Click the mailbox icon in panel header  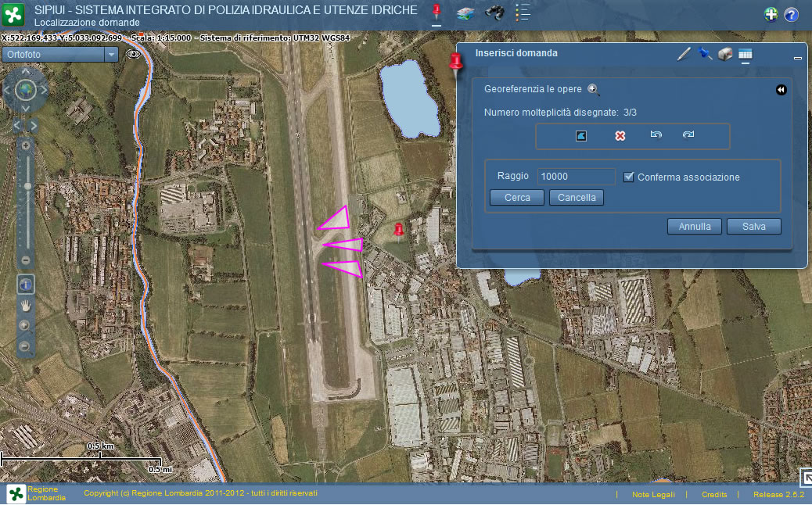pos(725,54)
